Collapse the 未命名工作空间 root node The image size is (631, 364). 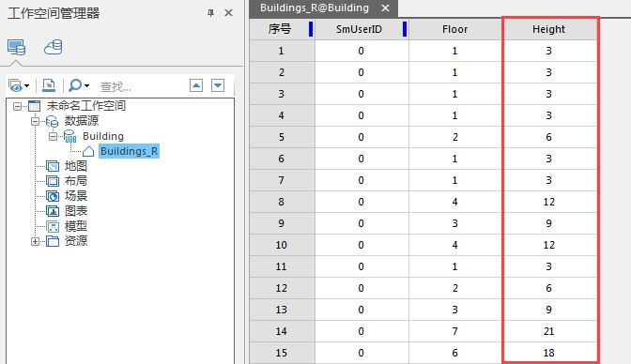17,106
